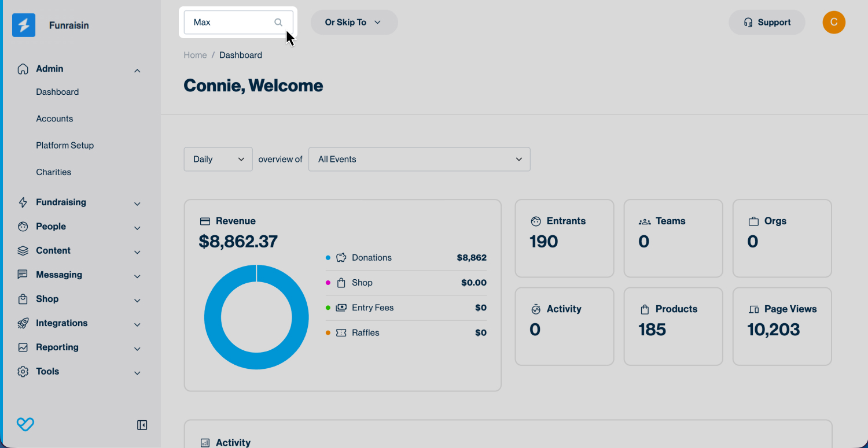This screenshot has width=868, height=448.
Task: Open the Daily interval dropdown
Action: (218, 160)
